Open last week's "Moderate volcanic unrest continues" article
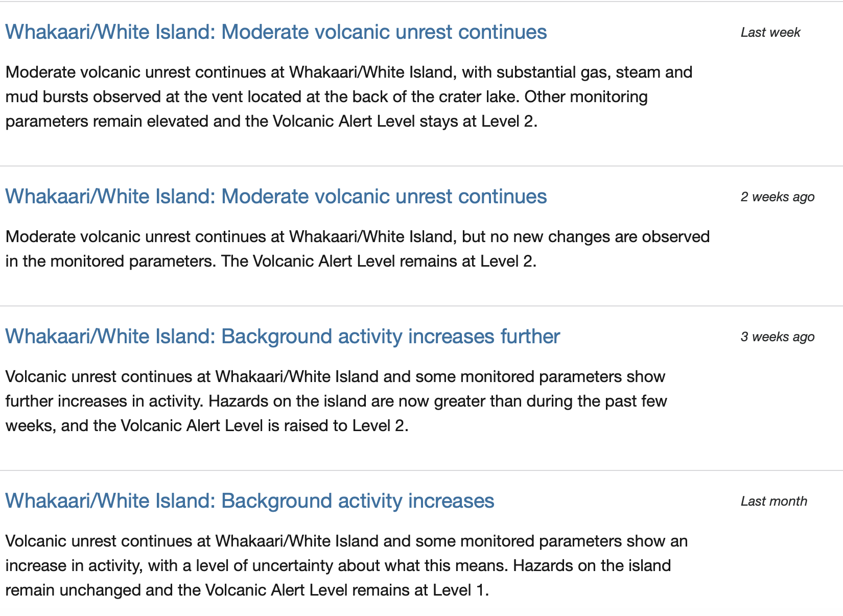This screenshot has width=843, height=616. point(276,32)
